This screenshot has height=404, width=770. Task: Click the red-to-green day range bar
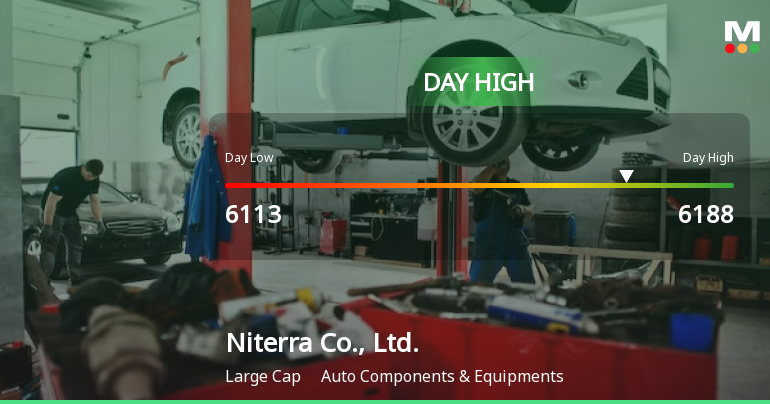(x=479, y=186)
